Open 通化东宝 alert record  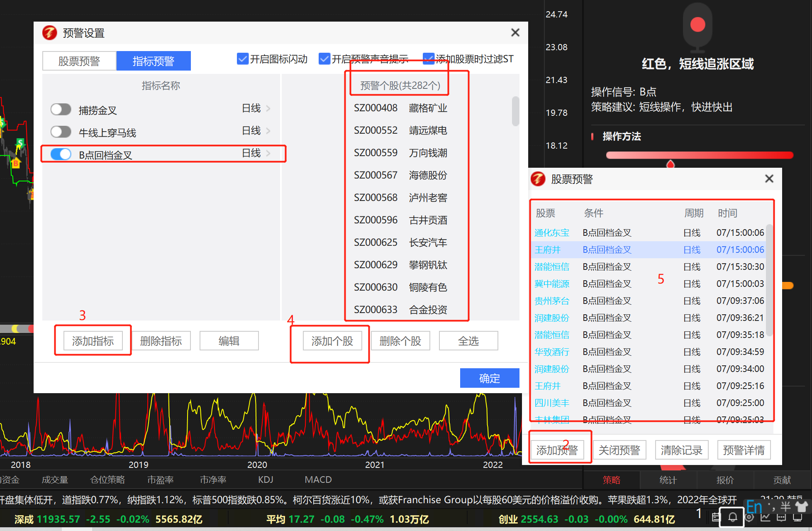(649, 232)
